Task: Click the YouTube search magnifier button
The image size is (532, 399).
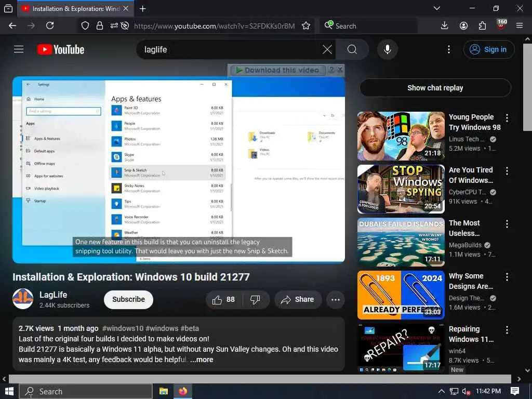Action: [x=352, y=49]
